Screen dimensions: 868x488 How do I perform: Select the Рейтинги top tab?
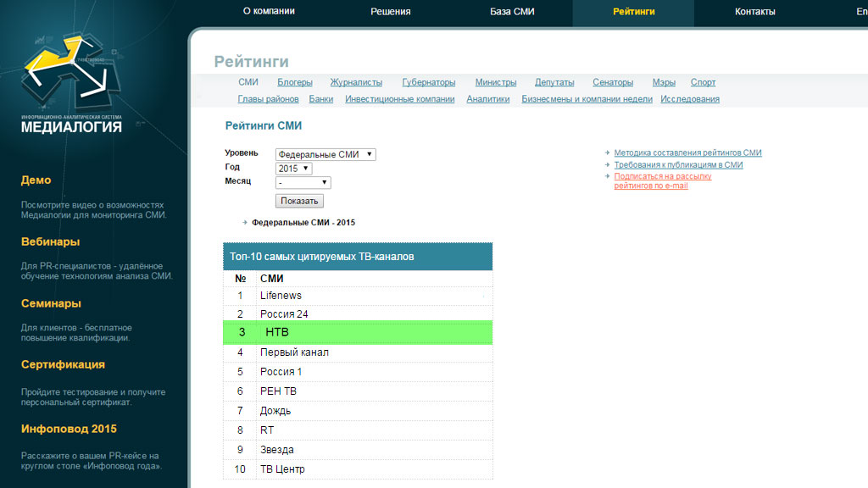click(x=633, y=12)
